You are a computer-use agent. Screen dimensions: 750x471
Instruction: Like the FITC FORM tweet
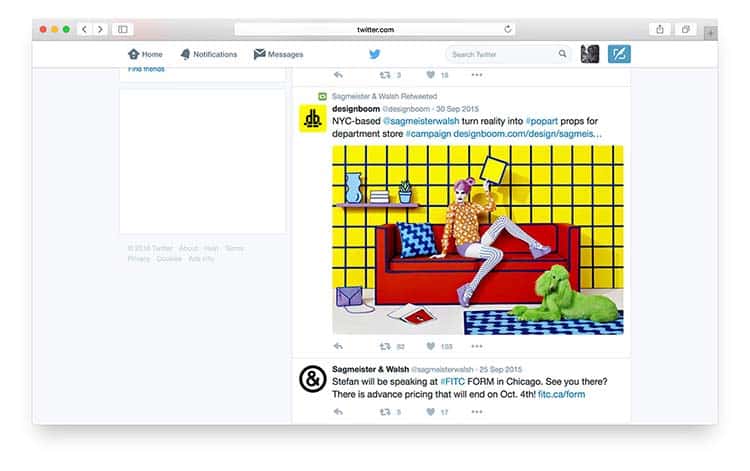(x=432, y=411)
